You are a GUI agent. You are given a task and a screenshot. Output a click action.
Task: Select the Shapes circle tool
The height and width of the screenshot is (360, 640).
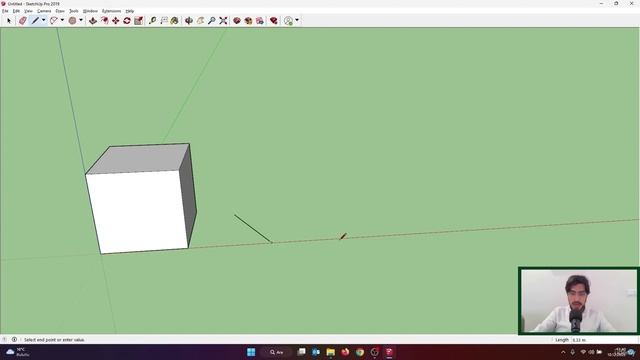click(x=72, y=20)
